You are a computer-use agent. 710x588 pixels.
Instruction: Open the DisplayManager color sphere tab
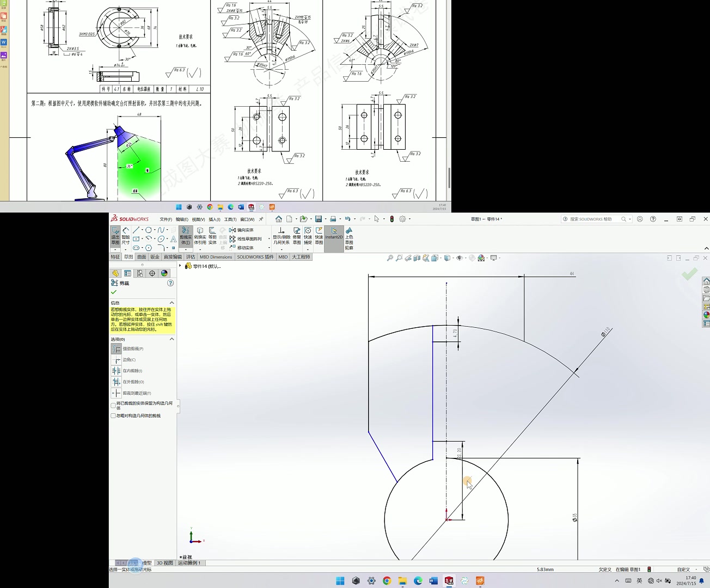164,273
